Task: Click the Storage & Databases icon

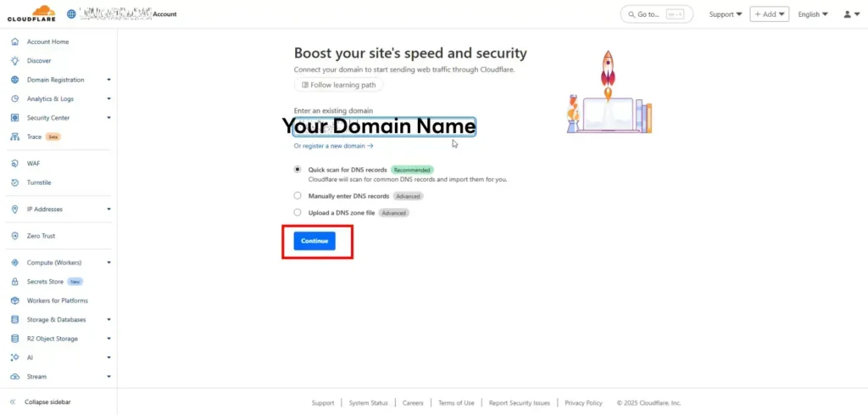Action: tap(15, 320)
